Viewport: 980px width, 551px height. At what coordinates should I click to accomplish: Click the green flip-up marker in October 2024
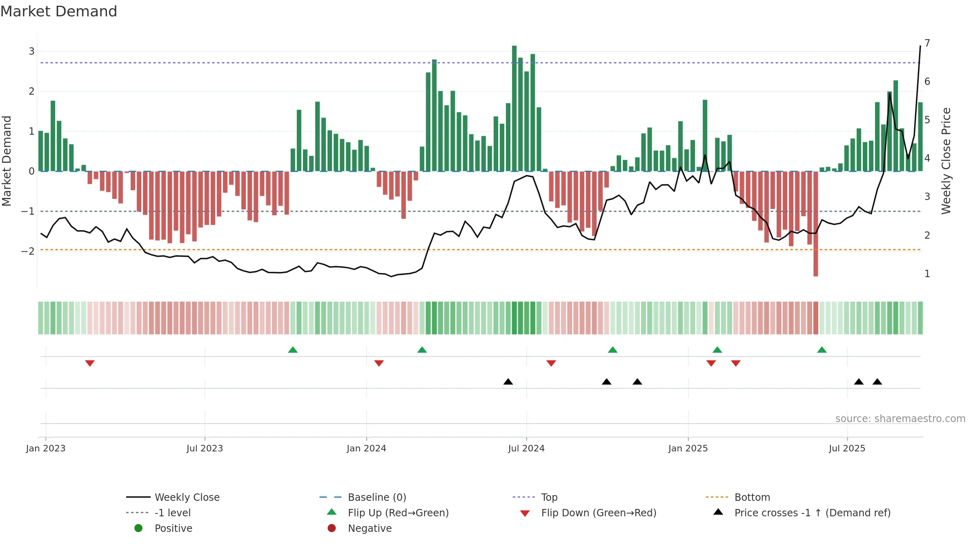tap(612, 350)
